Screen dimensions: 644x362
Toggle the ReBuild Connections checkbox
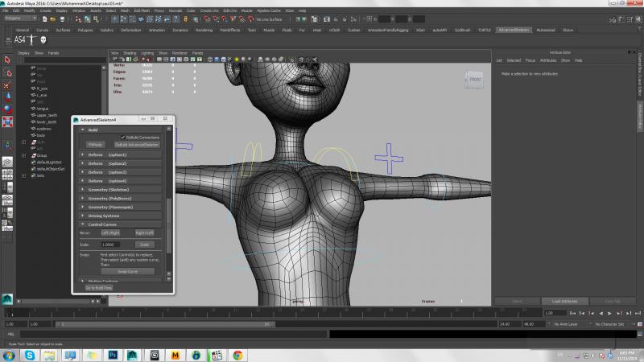point(122,137)
